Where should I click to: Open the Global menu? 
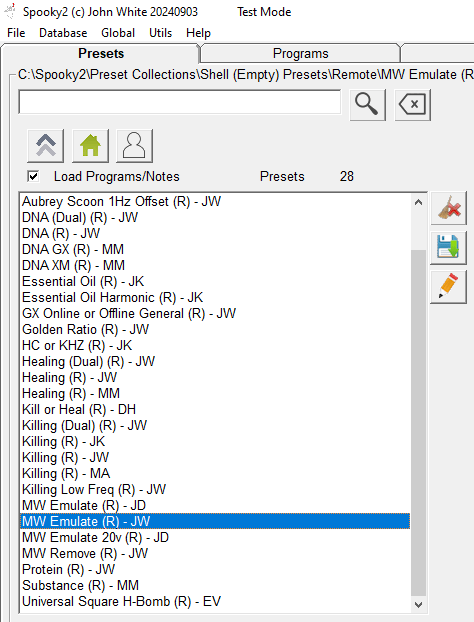[118, 33]
